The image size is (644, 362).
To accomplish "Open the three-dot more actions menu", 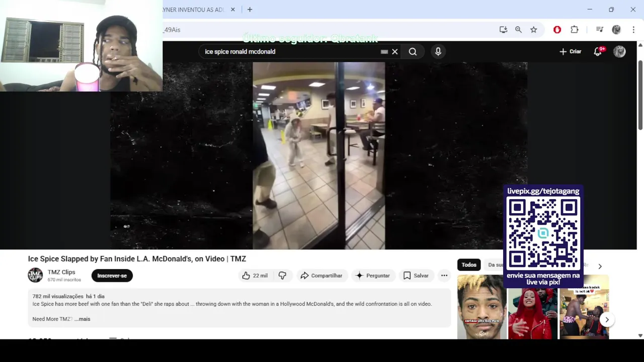I will coord(444,276).
